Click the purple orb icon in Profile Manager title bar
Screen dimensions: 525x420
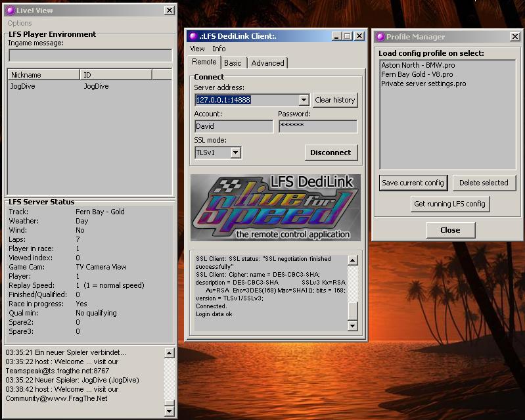click(x=380, y=37)
